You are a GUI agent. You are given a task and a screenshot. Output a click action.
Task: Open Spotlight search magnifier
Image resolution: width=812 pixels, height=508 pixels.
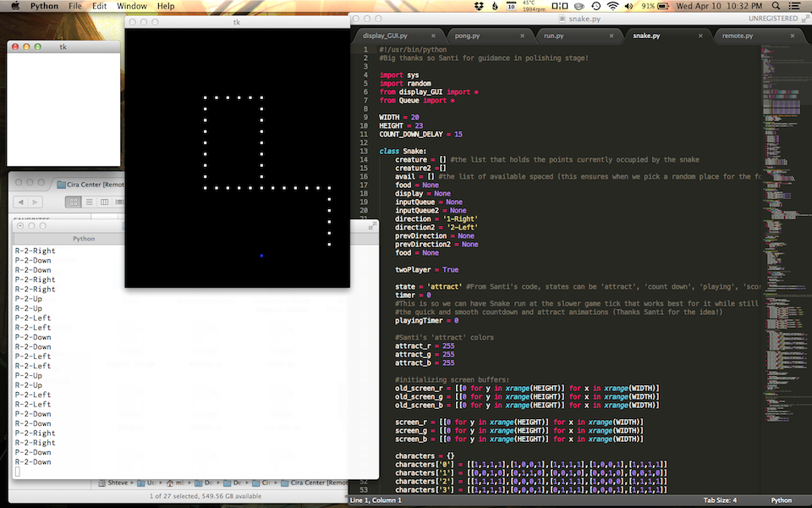point(776,6)
